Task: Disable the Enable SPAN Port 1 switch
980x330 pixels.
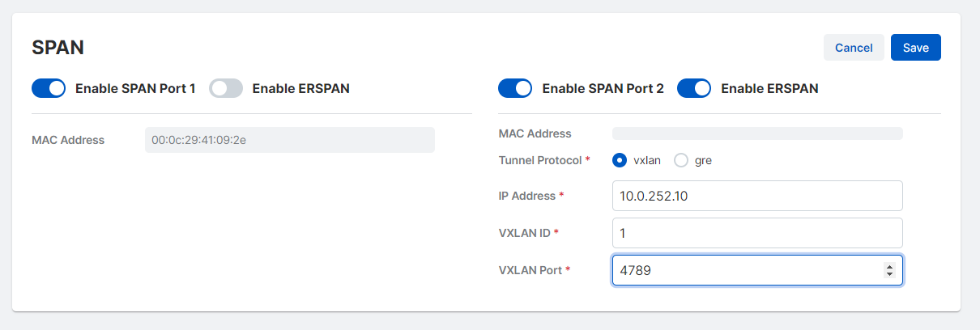Action: point(49,88)
